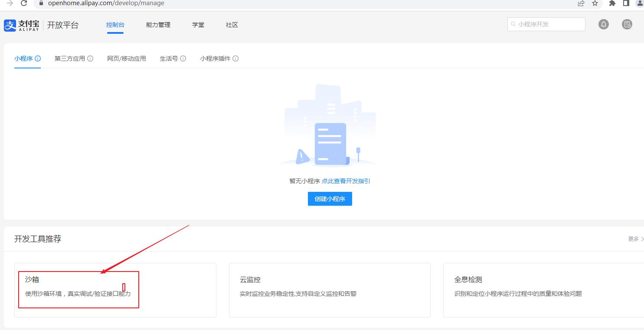This screenshot has height=330, width=644.
Task: Click the info icon next to 生活号
Action: point(183,58)
